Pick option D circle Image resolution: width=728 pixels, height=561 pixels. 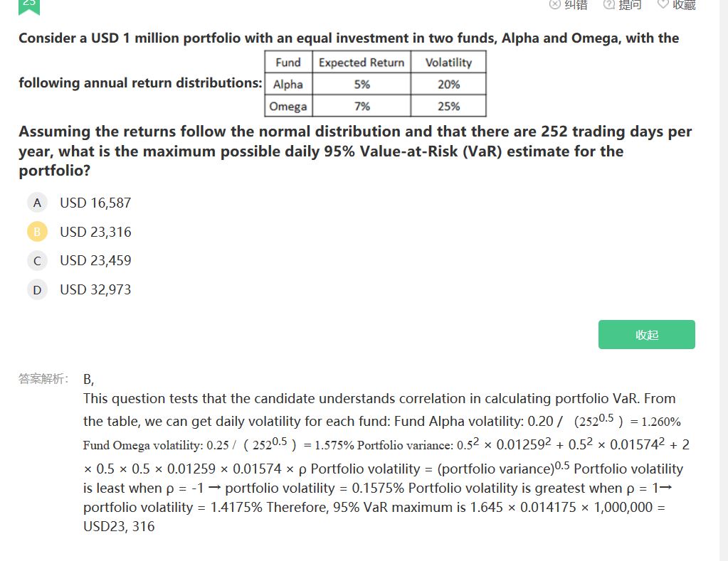pyautogui.click(x=37, y=290)
